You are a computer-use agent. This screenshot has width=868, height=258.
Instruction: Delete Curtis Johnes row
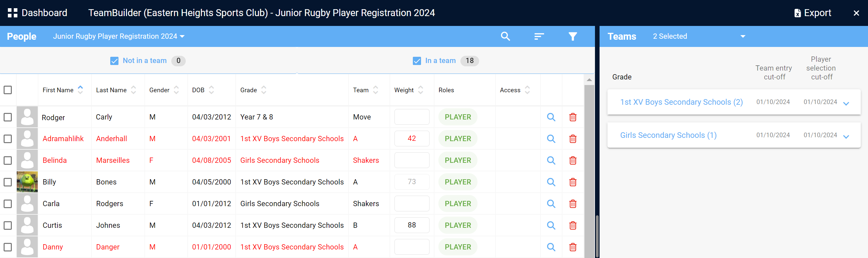click(x=573, y=225)
